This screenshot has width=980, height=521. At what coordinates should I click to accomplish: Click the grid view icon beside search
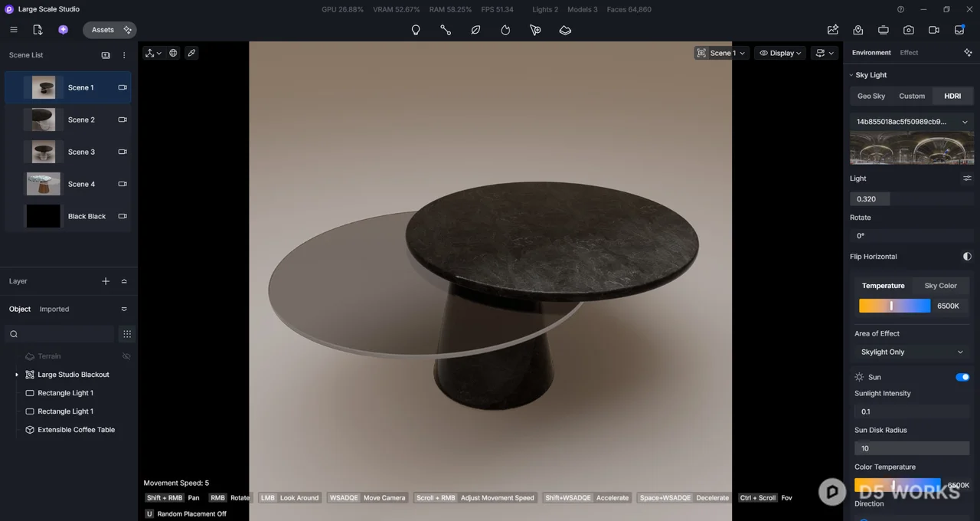(x=127, y=334)
